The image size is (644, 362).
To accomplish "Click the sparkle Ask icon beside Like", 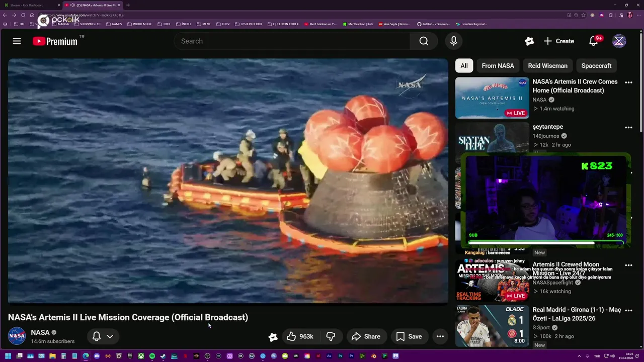I will coord(273,337).
